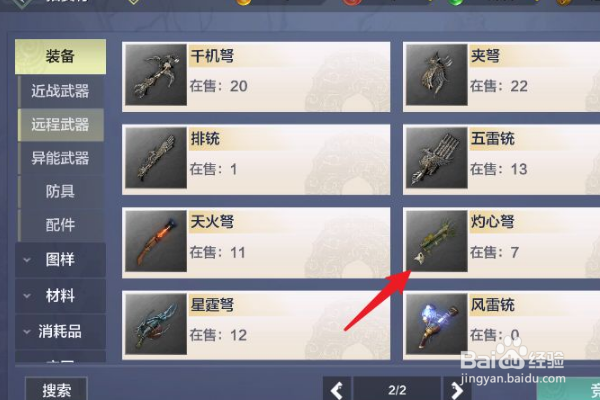
Task: Select the 五雷铳 weapon icon
Action: tap(437, 158)
